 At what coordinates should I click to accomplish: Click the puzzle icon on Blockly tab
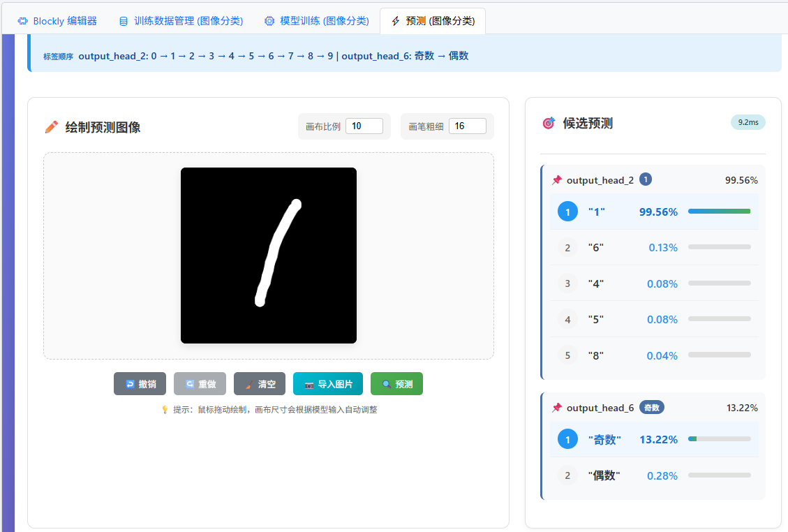tap(22, 21)
